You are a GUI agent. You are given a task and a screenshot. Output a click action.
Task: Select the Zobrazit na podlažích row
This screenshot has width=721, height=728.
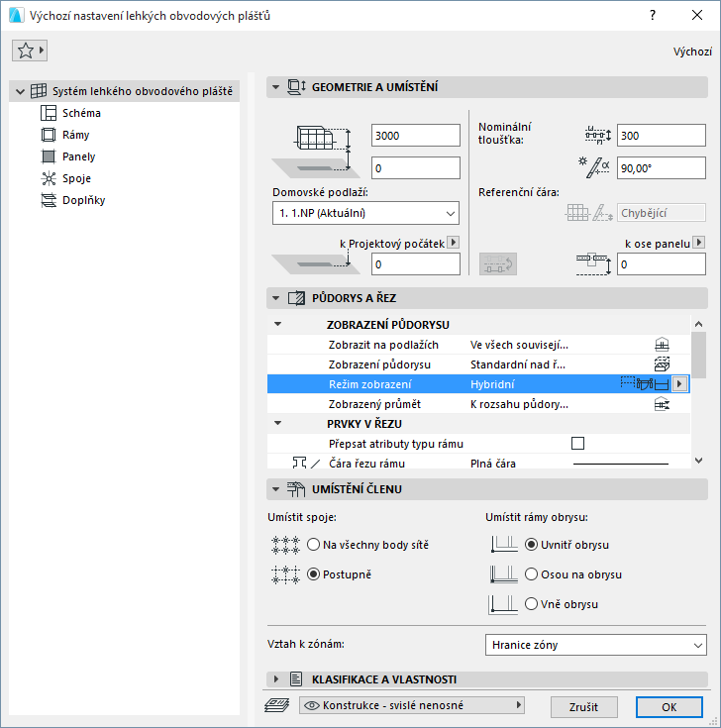(478, 345)
